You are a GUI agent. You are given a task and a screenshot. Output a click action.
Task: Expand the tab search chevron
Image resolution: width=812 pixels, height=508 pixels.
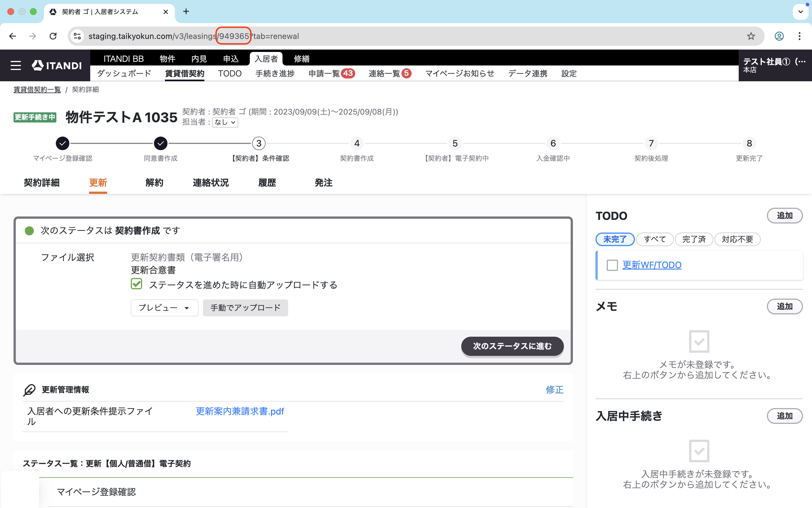coord(801,12)
